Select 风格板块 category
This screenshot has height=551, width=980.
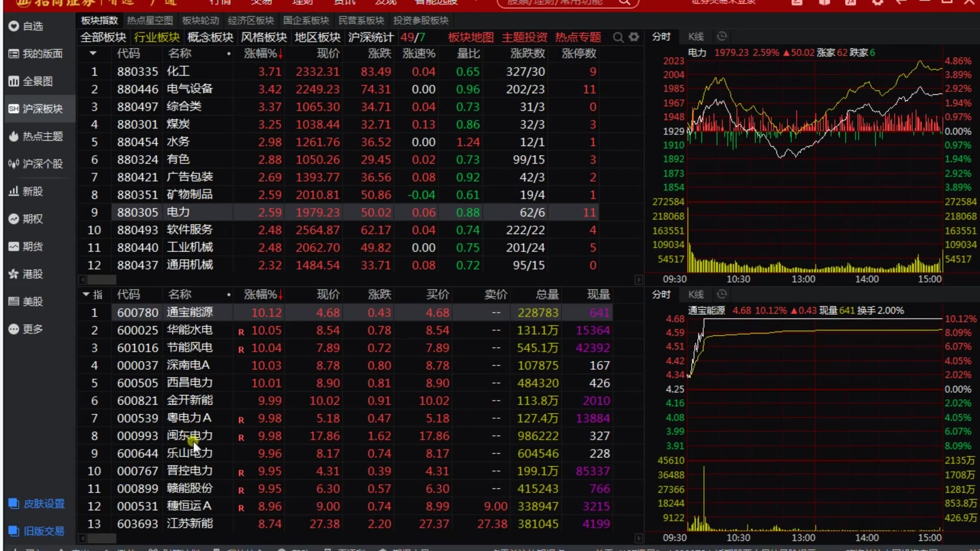(x=264, y=37)
